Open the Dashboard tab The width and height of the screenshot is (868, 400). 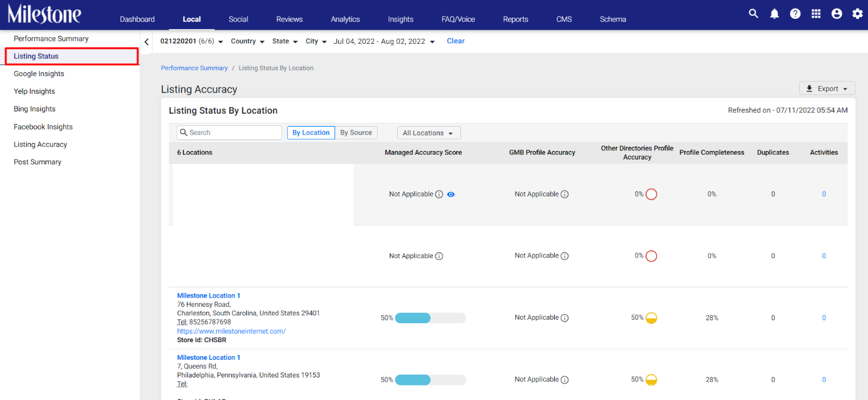pos(137,19)
